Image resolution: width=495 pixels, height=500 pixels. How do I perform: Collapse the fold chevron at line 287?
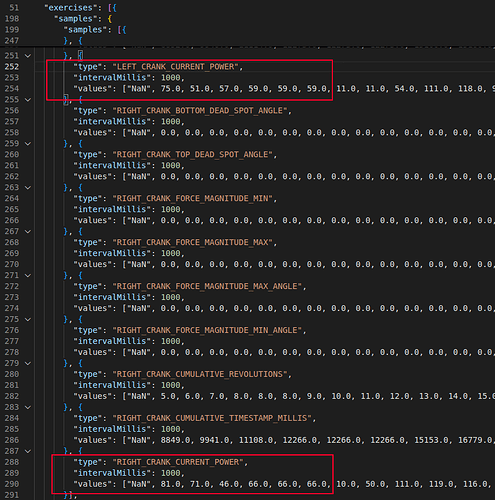click(x=28, y=451)
